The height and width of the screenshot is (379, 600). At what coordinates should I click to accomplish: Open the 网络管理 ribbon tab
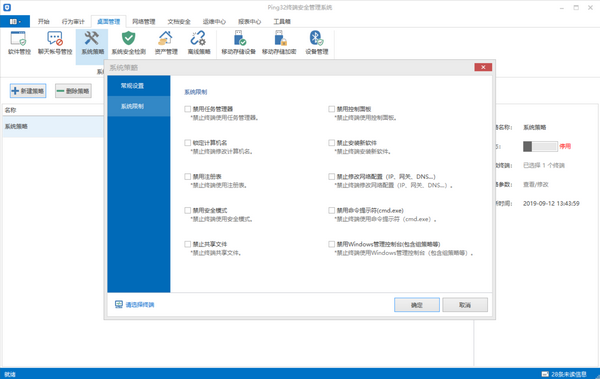coord(143,21)
